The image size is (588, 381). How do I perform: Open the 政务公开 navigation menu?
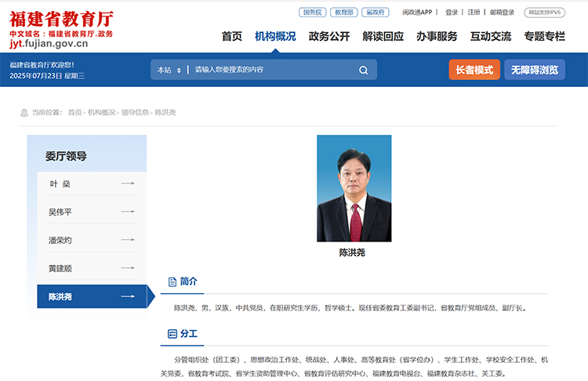click(x=329, y=36)
